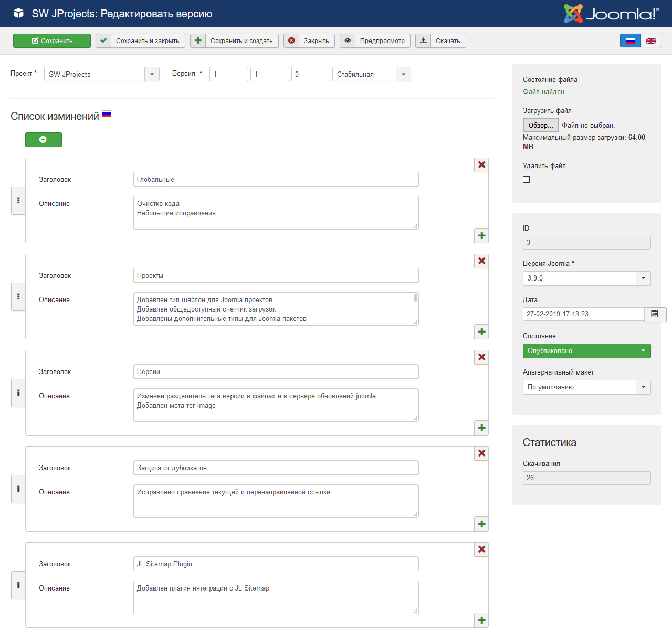Click the checkmark icon of Сохранить и закрыть

coord(103,40)
